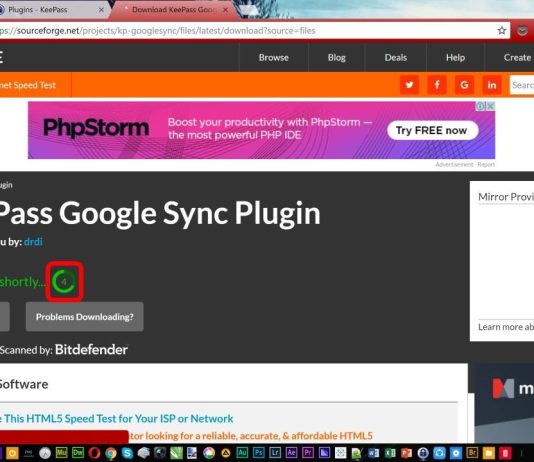Click the download countdown progress circle
This screenshot has height=462, width=534.
tap(64, 282)
